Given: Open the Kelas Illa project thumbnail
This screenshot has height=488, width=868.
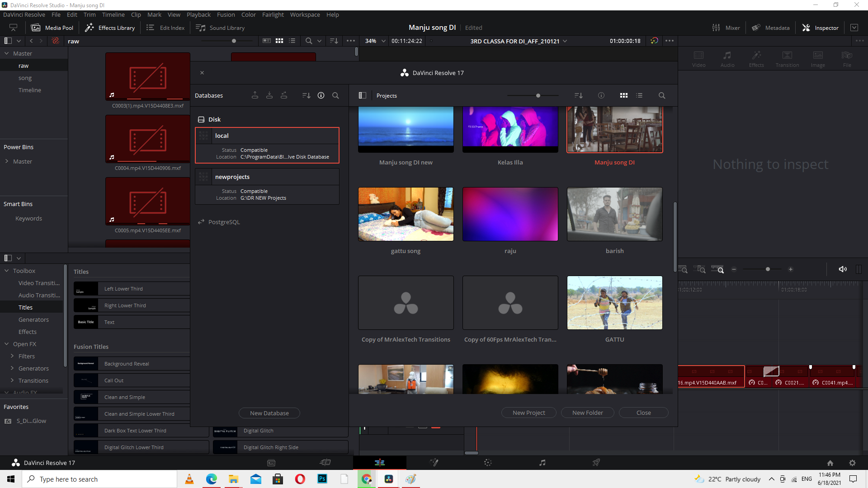Looking at the screenshot, I should click(x=510, y=129).
